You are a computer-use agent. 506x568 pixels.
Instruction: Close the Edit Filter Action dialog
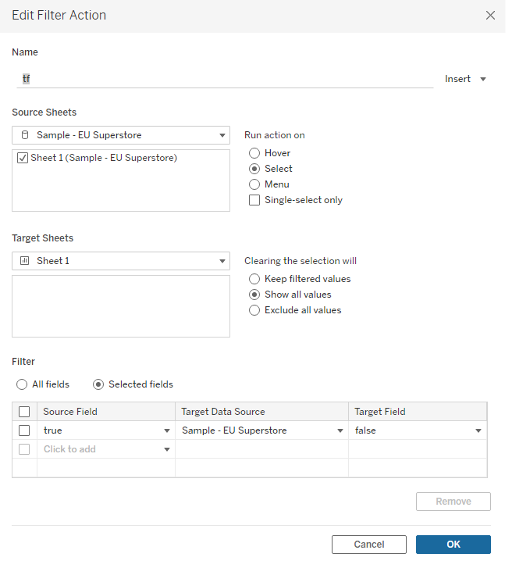[490, 15]
